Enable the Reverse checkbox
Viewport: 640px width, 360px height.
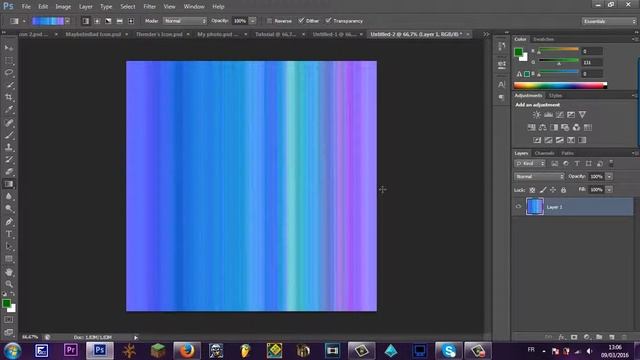(x=269, y=21)
